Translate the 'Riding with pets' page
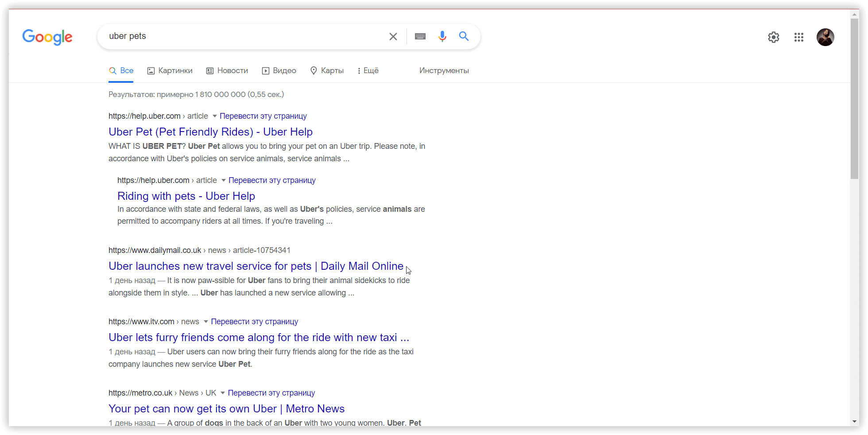Screen dimensions: 868x435 click(x=272, y=180)
